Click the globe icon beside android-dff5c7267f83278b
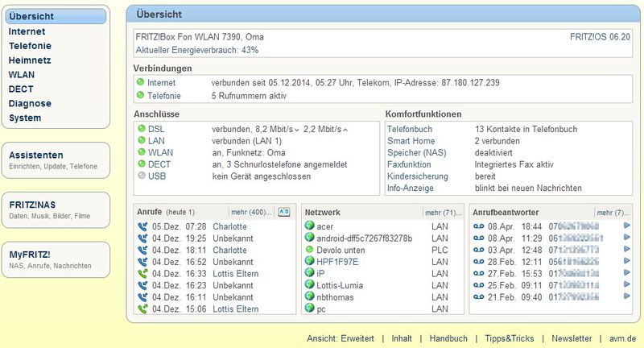644x348 pixels. click(x=309, y=238)
